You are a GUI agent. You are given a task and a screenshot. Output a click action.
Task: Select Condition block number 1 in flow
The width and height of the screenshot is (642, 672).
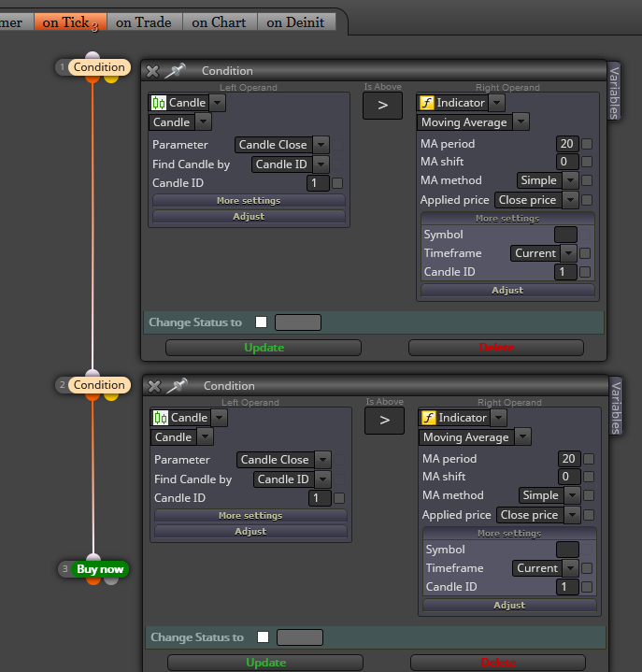pyautogui.click(x=99, y=67)
